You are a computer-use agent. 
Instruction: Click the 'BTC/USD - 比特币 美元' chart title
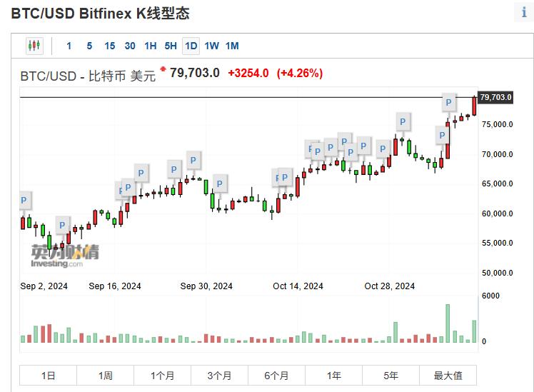(88, 76)
